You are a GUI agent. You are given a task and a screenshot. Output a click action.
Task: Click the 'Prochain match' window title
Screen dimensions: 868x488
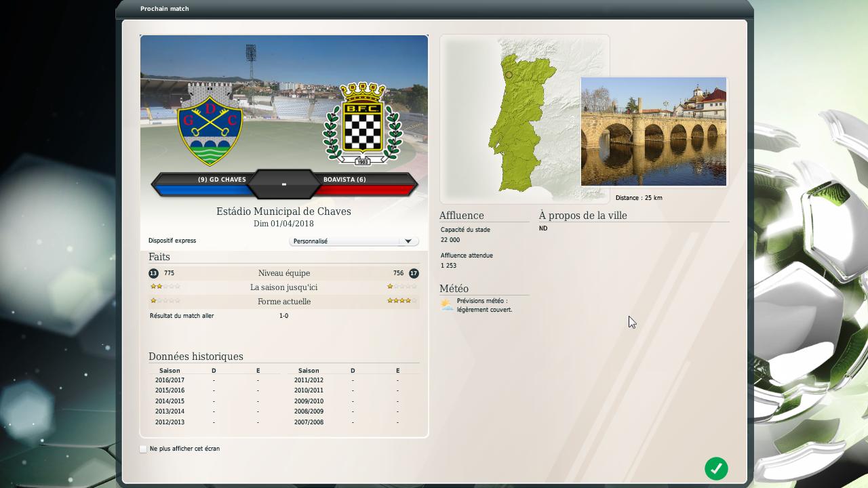tap(165, 9)
